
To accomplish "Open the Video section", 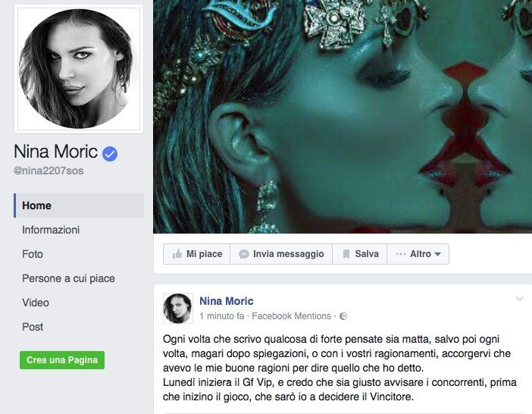I will 36,303.
